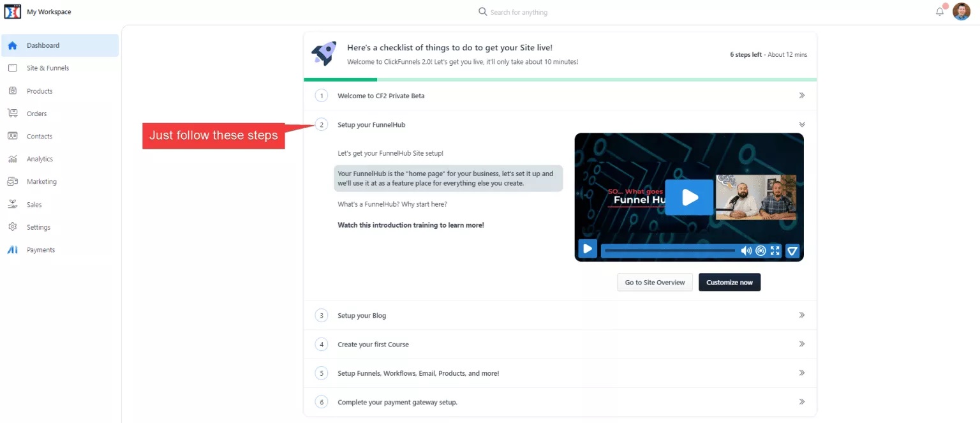Toggle video volume speaker icon
The image size is (980, 423).
(x=746, y=251)
